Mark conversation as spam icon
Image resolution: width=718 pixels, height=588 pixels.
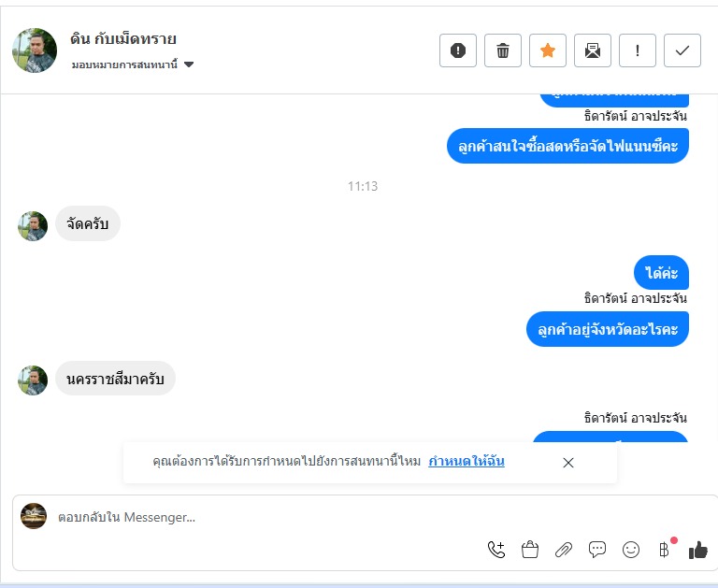[x=458, y=50]
